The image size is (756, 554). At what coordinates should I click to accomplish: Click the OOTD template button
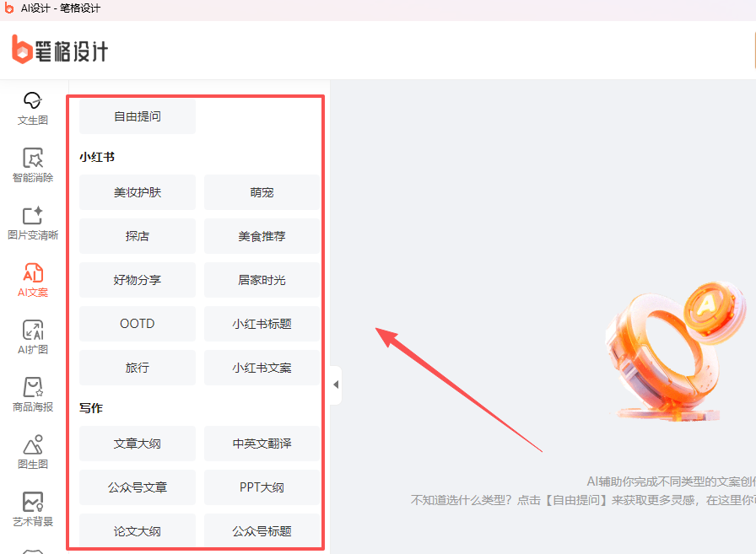[x=138, y=324]
